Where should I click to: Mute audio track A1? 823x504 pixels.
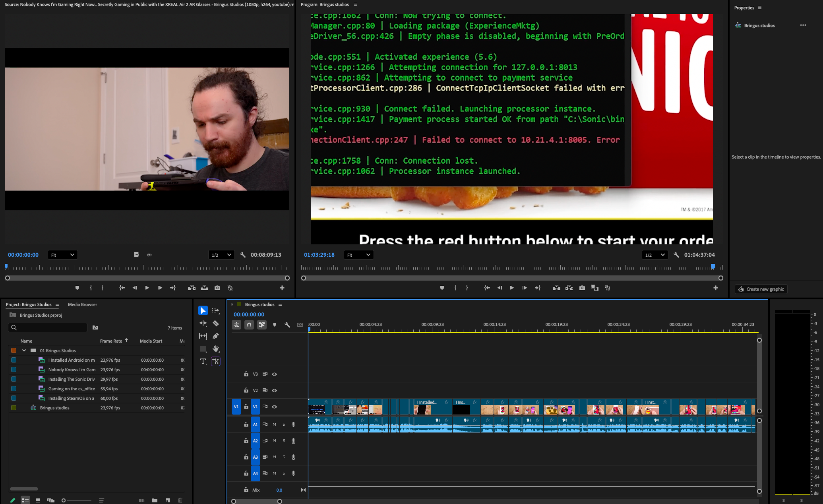274,425
